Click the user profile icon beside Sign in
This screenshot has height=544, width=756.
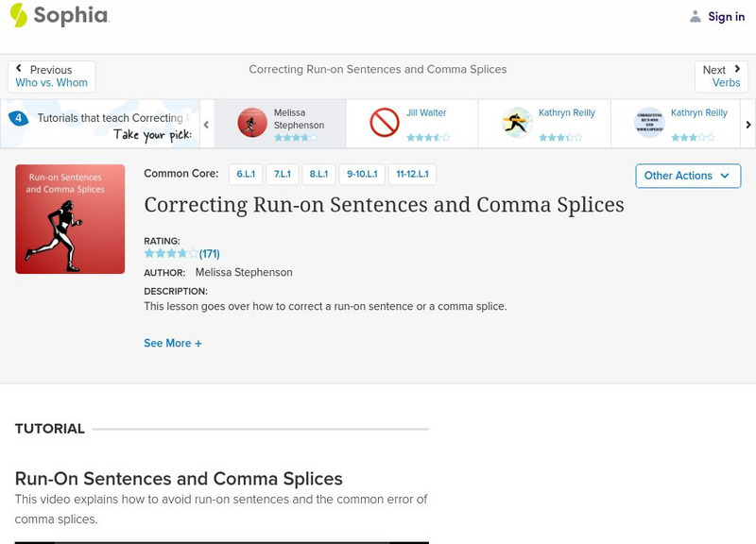tap(696, 16)
